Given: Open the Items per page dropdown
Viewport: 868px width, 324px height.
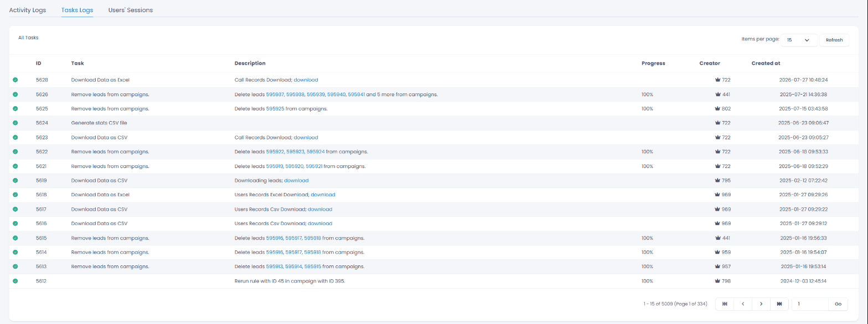Looking at the screenshot, I should [x=799, y=40].
